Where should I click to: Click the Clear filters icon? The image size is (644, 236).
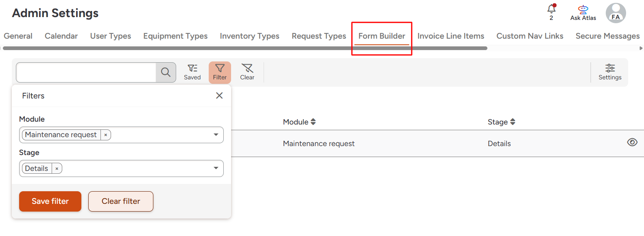247,72
